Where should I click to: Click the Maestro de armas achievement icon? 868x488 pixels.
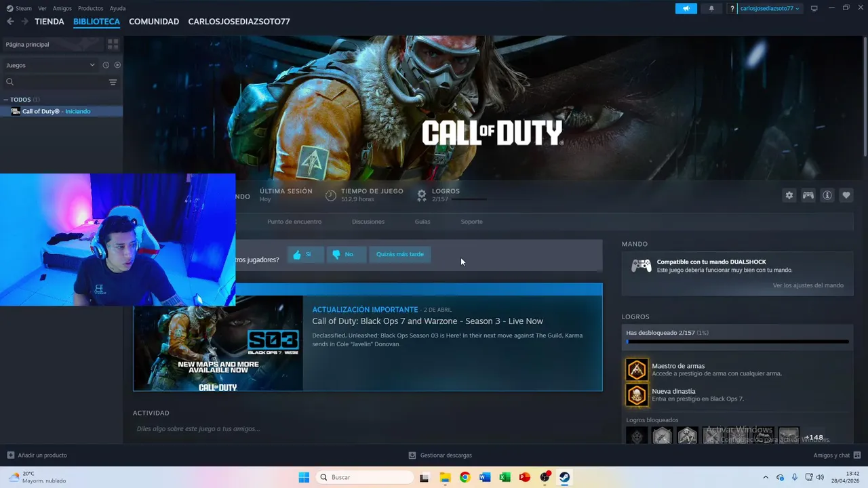(x=637, y=369)
